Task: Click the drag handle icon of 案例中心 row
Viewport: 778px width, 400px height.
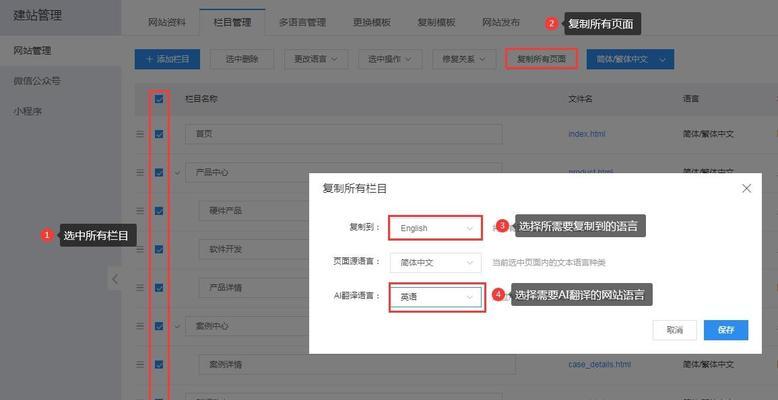Action: (x=140, y=326)
